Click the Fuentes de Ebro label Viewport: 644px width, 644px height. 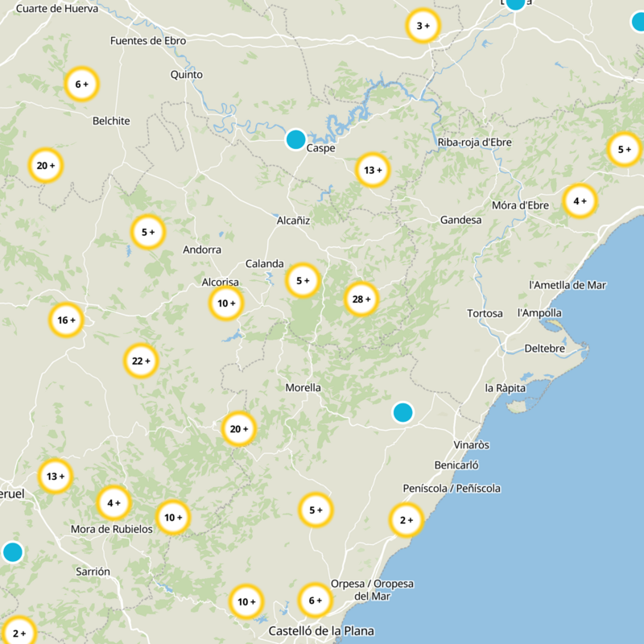click(148, 41)
